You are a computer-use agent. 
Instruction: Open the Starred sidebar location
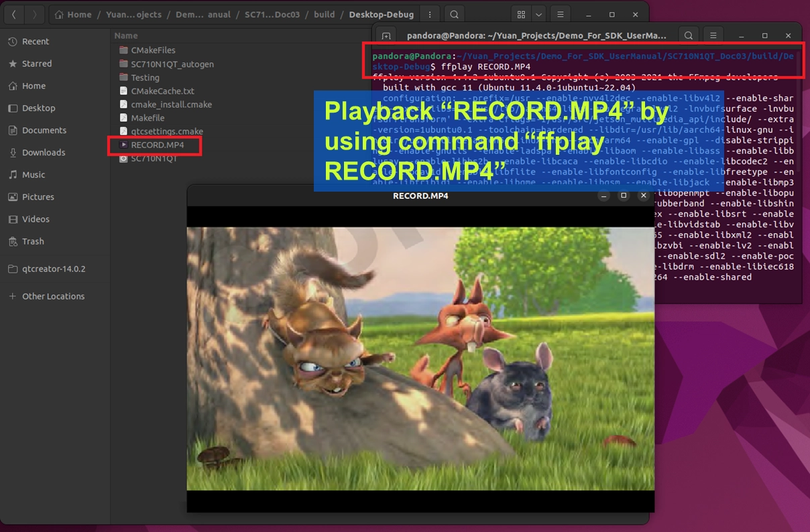[x=55, y=64]
